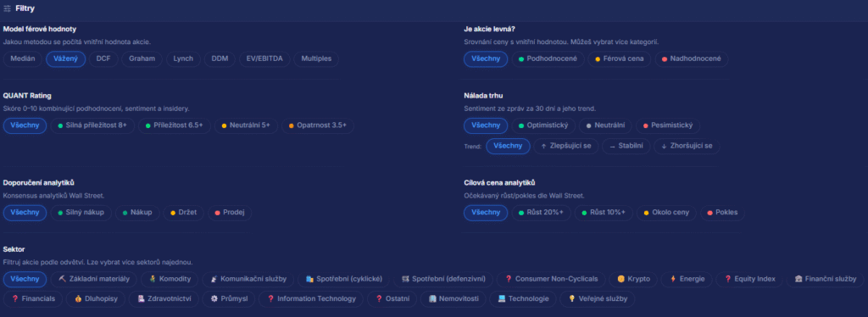Filter by Nákup analyst recommendation
868x317 pixels.
pyautogui.click(x=137, y=213)
